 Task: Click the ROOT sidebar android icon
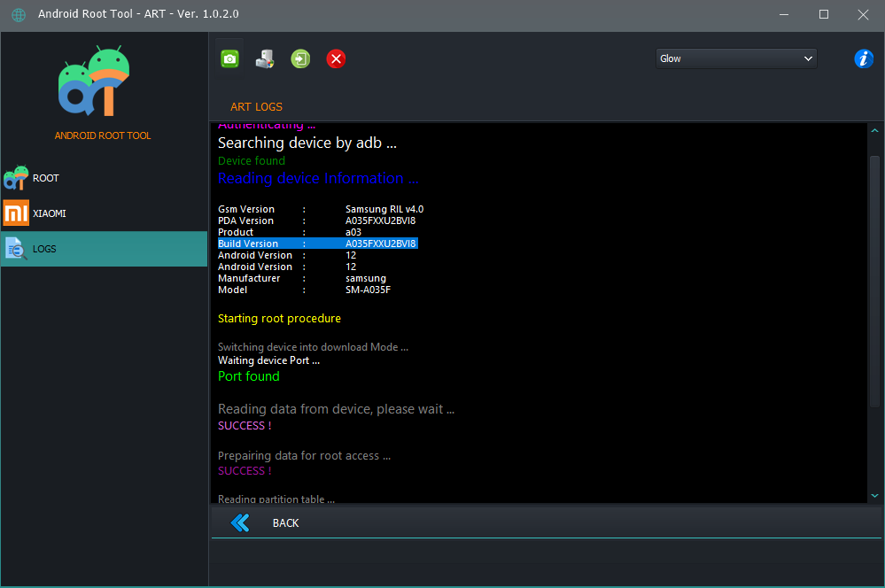pos(16,178)
